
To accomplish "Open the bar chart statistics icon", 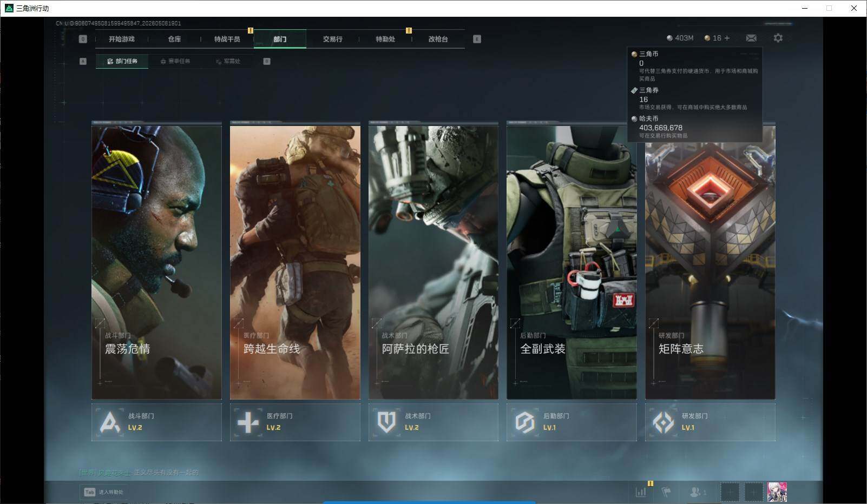I will click(x=641, y=492).
